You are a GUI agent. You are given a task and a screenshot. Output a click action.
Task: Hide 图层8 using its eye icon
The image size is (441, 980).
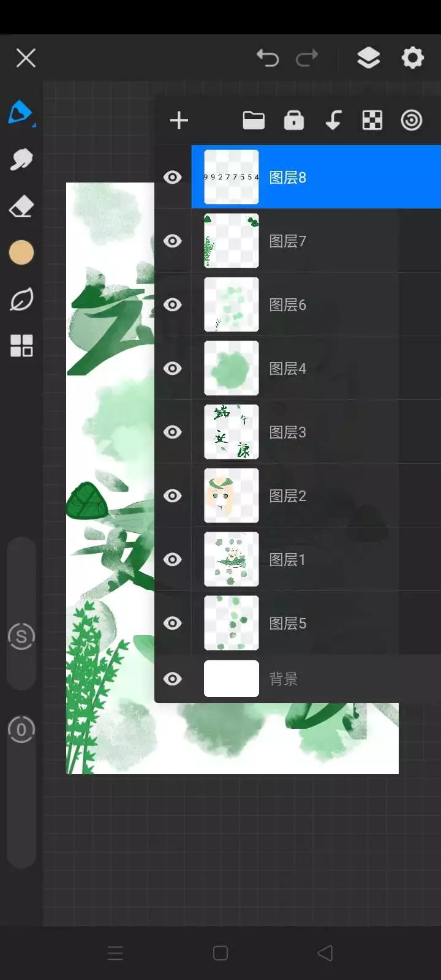tap(173, 177)
